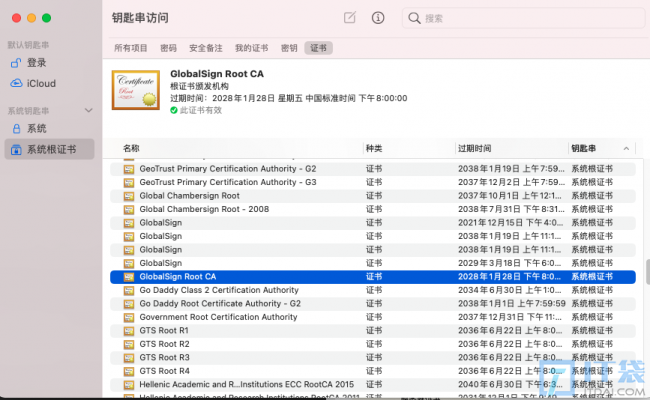Sort by the 过期时间 column header
Viewport: 650px width, 400px height.
(x=474, y=148)
